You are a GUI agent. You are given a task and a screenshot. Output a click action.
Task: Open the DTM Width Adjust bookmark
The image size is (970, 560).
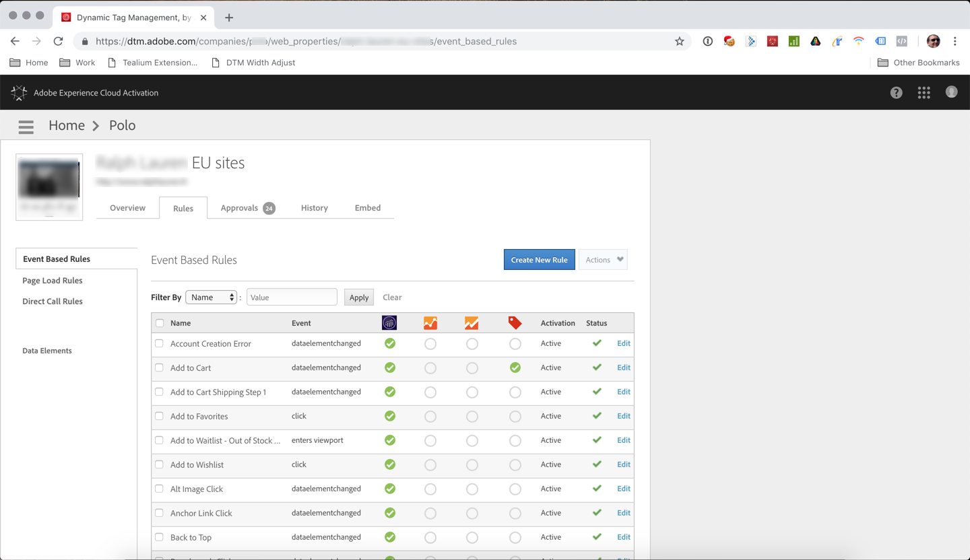coord(253,63)
